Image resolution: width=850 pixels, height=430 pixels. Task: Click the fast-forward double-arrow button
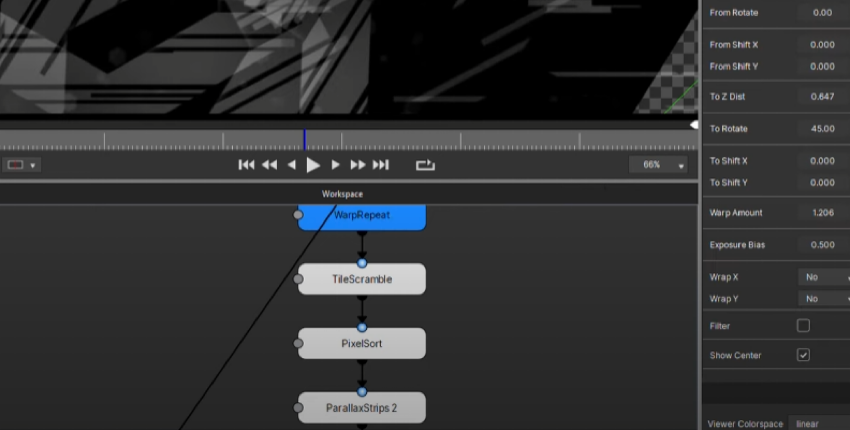point(358,165)
